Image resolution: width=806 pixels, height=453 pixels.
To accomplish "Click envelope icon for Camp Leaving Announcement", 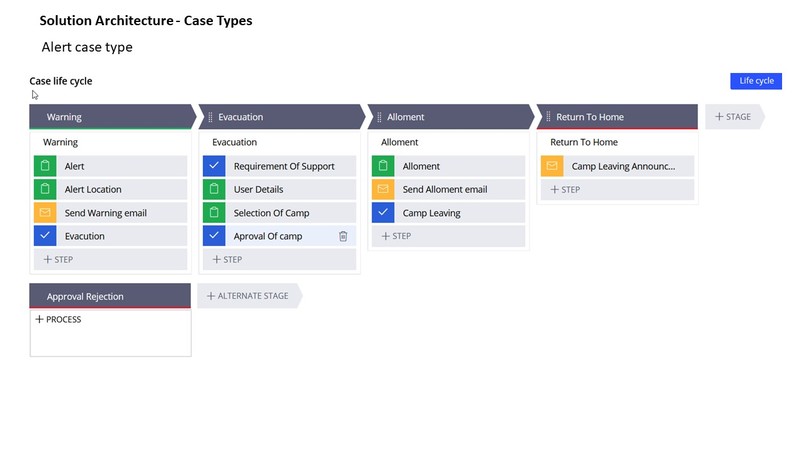I will 552,166.
